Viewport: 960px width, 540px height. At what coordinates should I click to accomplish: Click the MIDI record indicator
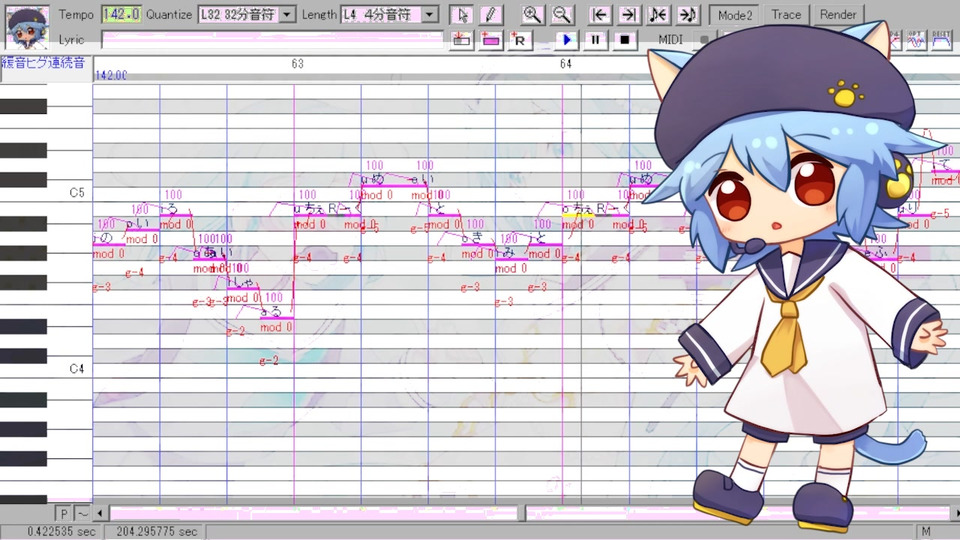pos(704,40)
